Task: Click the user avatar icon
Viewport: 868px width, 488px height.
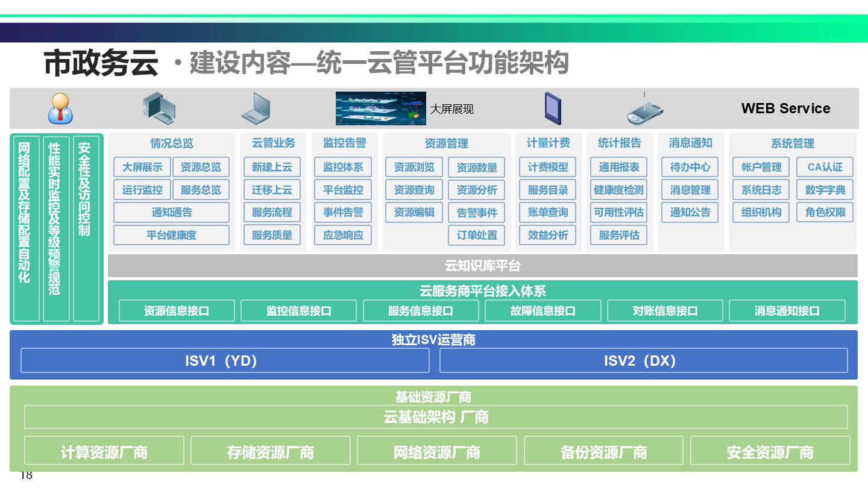Action: click(60, 108)
